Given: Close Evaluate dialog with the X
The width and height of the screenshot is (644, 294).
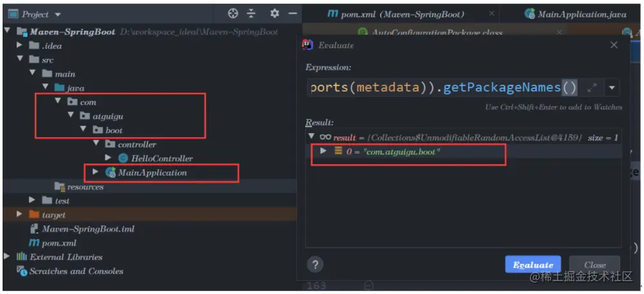Looking at the screenshot, I should tap(614, 45).
